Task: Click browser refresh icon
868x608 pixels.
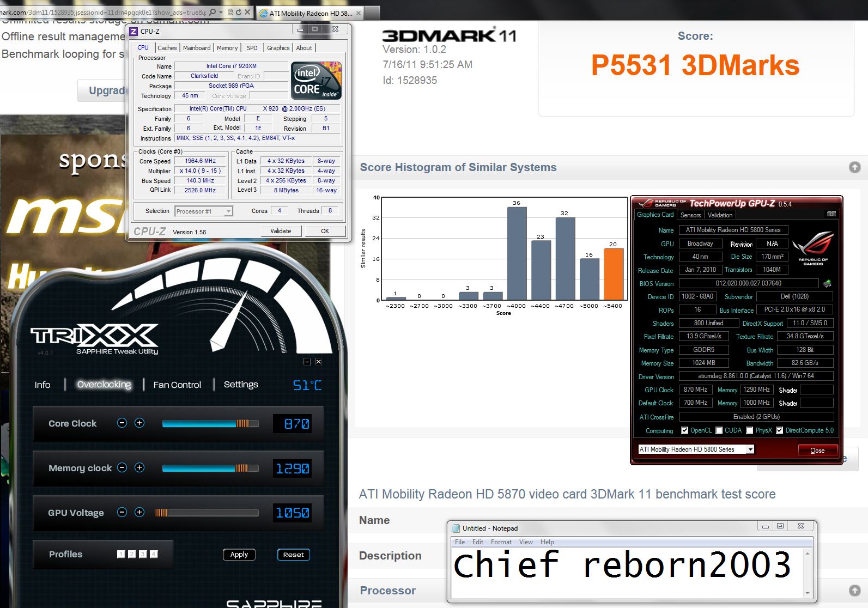Action: pos(238,11)
